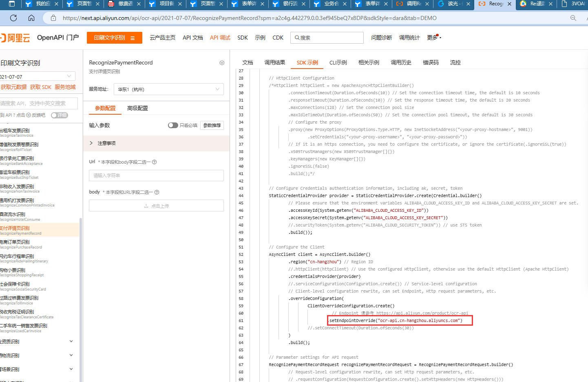This screenshot has width=588, height=382.
Task: Switch to the 相关示例 tab
Action: 369,62
